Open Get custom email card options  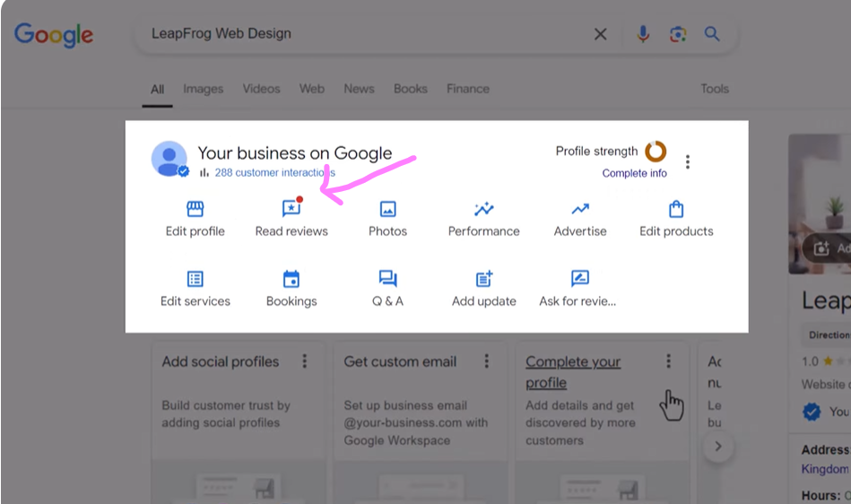tap(487, 361)
